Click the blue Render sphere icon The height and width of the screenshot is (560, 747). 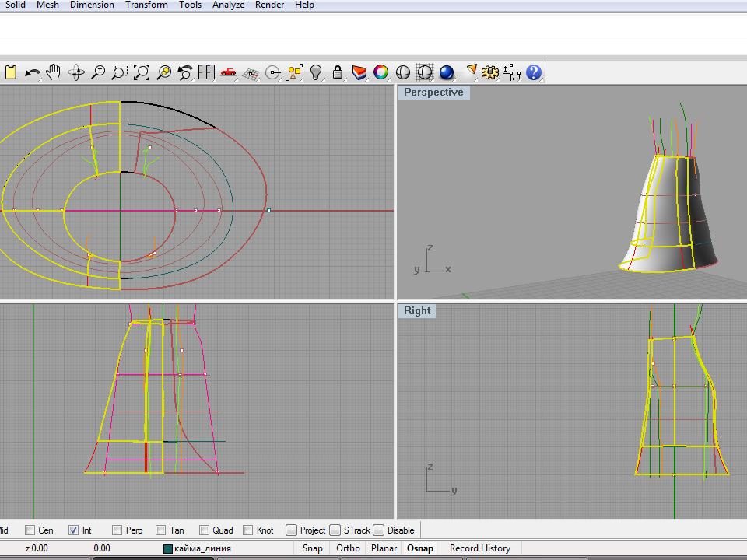pos(446,72)
